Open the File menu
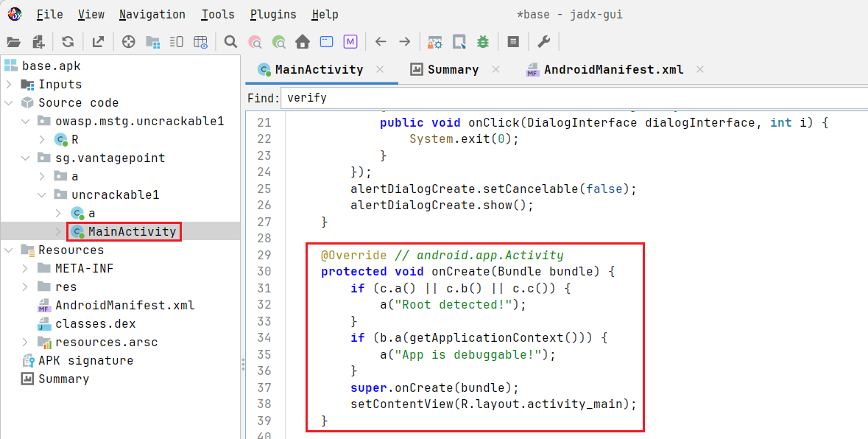The image size is (868, 439). click(50, 15)
